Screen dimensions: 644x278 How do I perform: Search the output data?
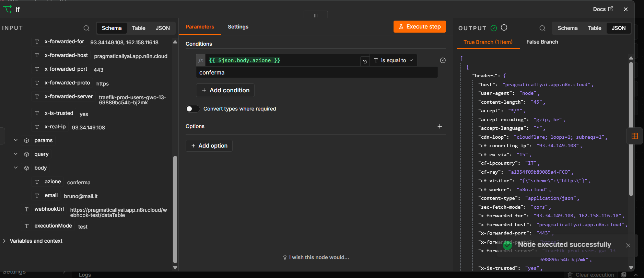click(x=542, y=28)
